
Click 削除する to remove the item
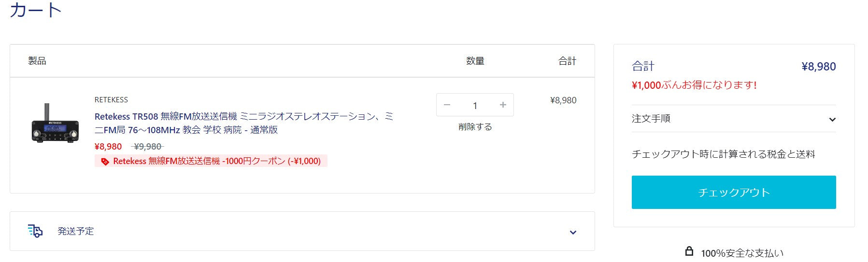(475, 127)
